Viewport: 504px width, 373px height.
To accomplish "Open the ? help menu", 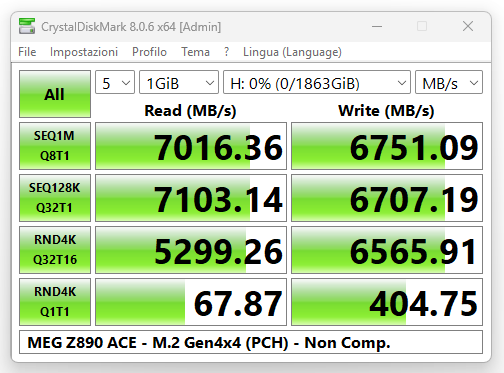I will (227, 52).
